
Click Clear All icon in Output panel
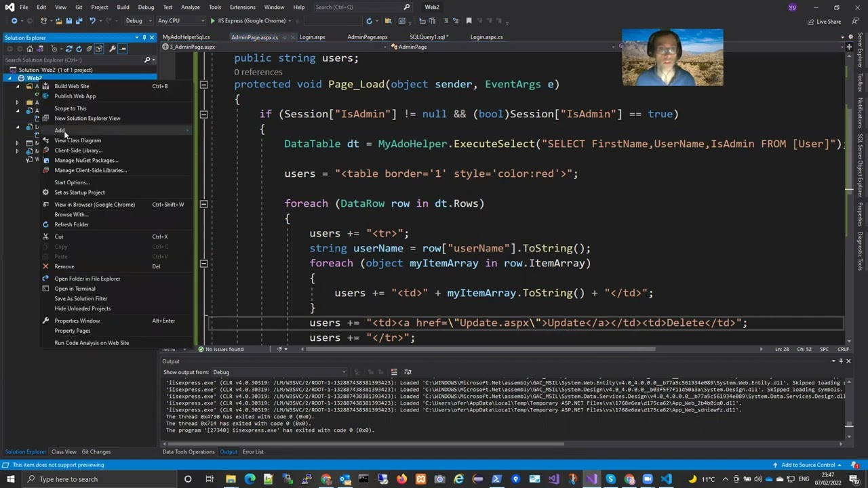[x=393, y=372]
